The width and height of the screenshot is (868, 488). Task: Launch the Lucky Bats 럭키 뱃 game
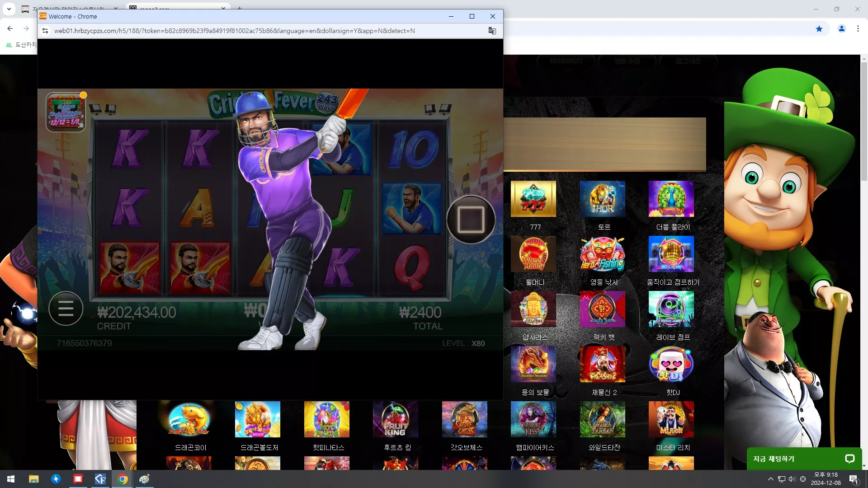pyautogui.click(x=603, y=309)
